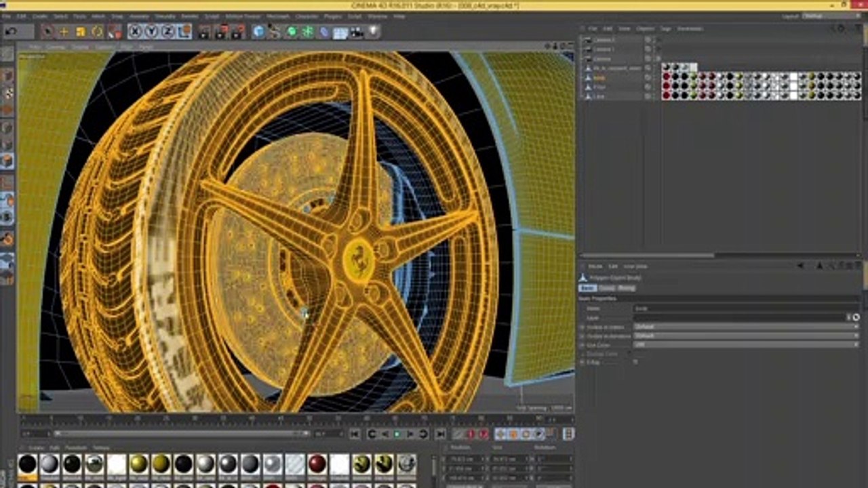
Task: Add a Camera object from toolbar
Action: (x=357, y=31)
